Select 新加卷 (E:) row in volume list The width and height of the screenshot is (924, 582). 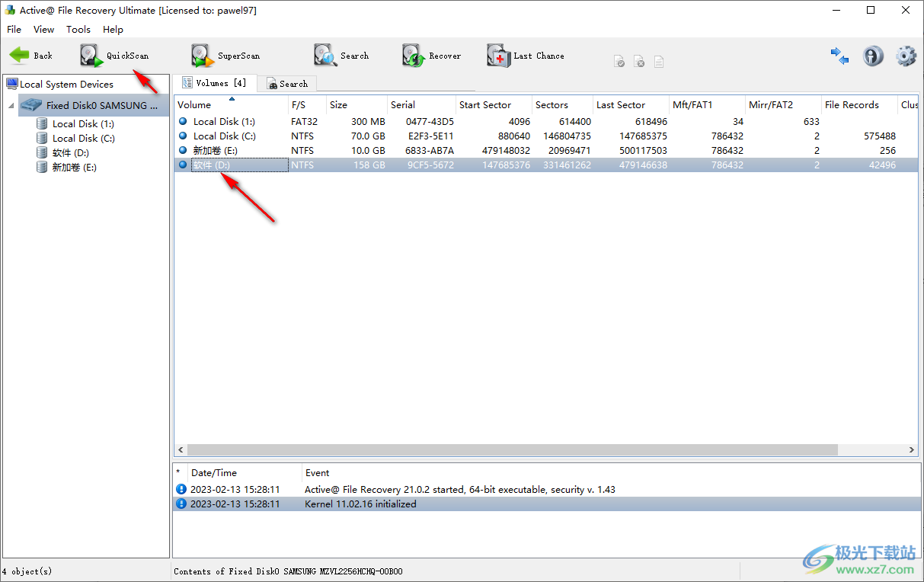coord(215,151)
